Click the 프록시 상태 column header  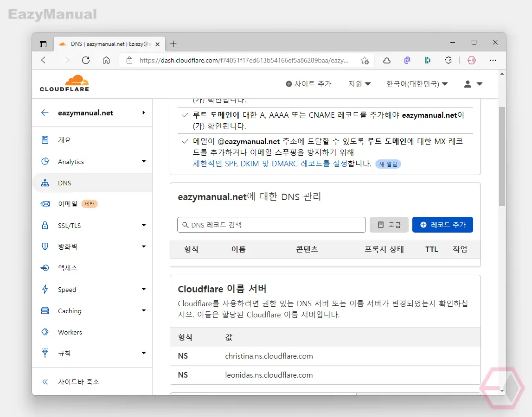point(384,250)
